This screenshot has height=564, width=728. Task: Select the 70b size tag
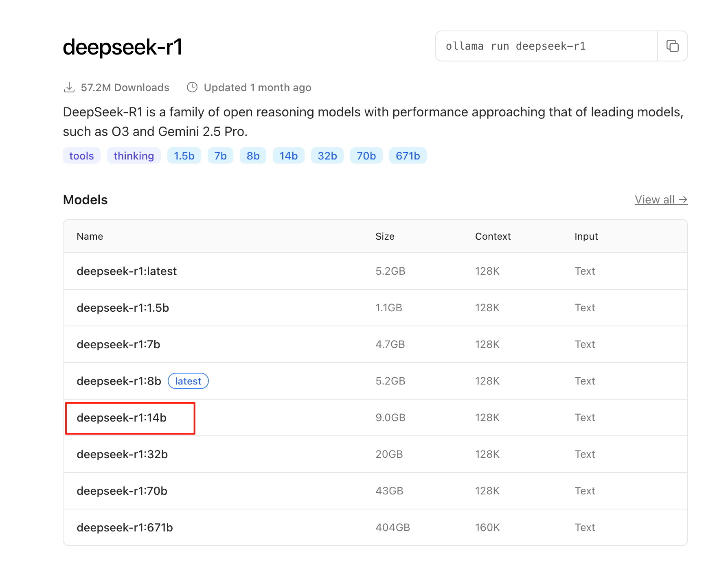pos(366,155)
